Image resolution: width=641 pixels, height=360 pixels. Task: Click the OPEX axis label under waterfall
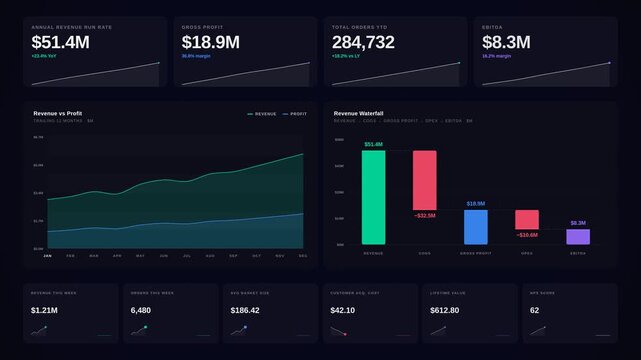527,253
